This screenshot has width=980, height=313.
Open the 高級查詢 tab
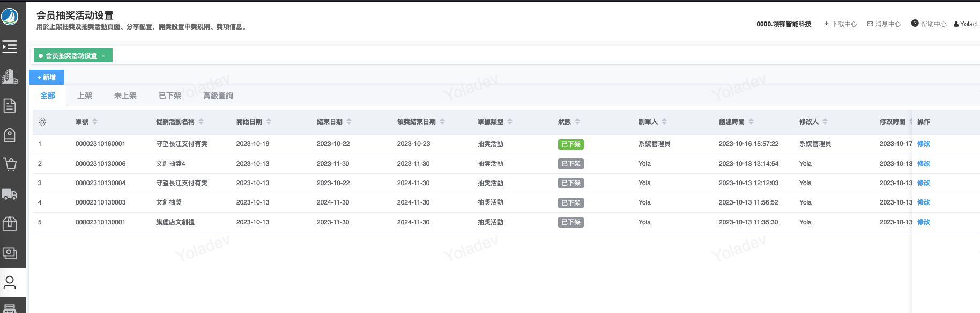click(x=218, y=96)
